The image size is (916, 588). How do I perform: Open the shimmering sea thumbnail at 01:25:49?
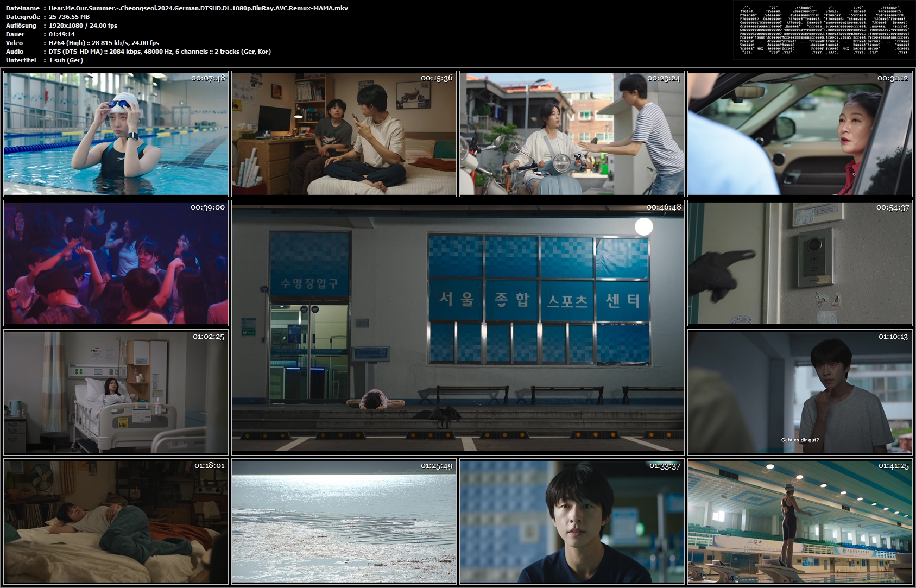pos(344,521)
